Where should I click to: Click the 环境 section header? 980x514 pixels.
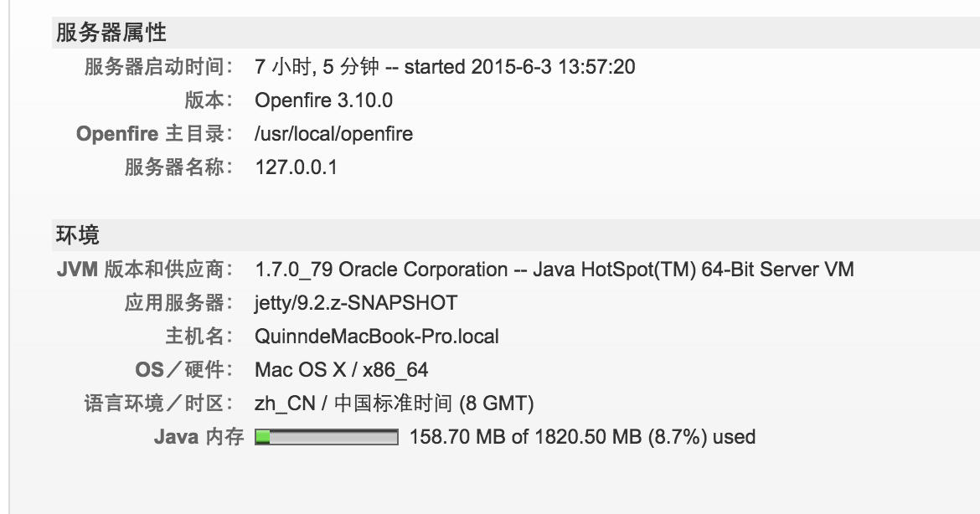[78, 235]
